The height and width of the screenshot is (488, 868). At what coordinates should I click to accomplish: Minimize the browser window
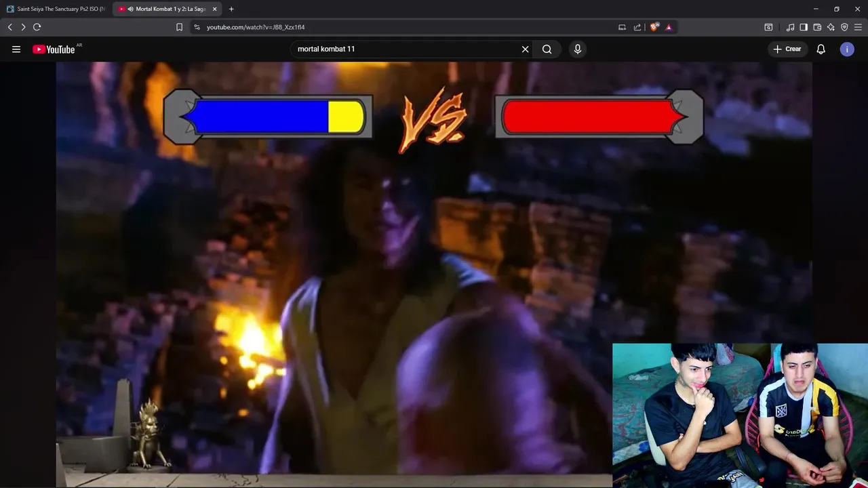coord(816,9)
